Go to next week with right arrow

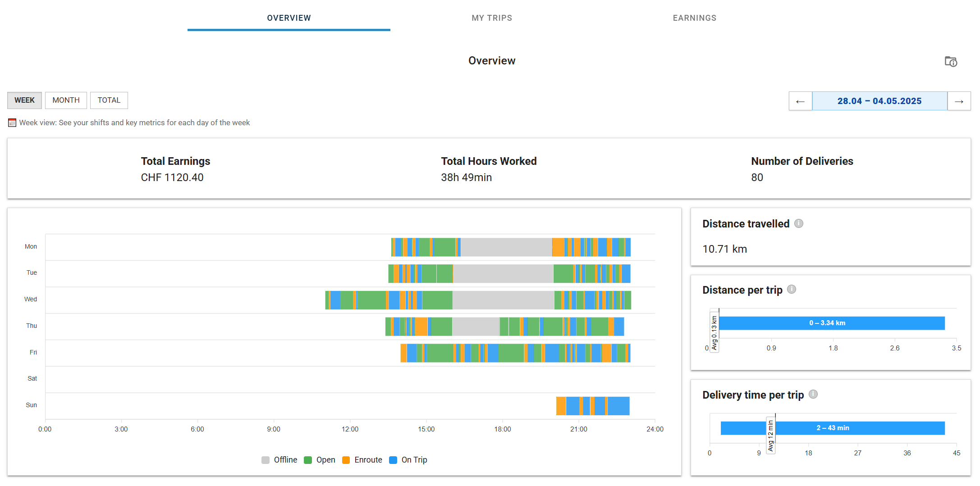tap(959, 101)
